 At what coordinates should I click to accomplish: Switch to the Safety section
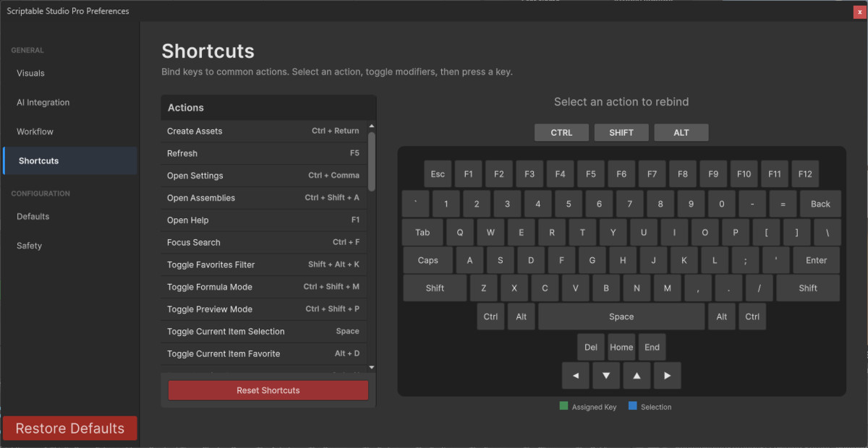click(x=29, y=245)
